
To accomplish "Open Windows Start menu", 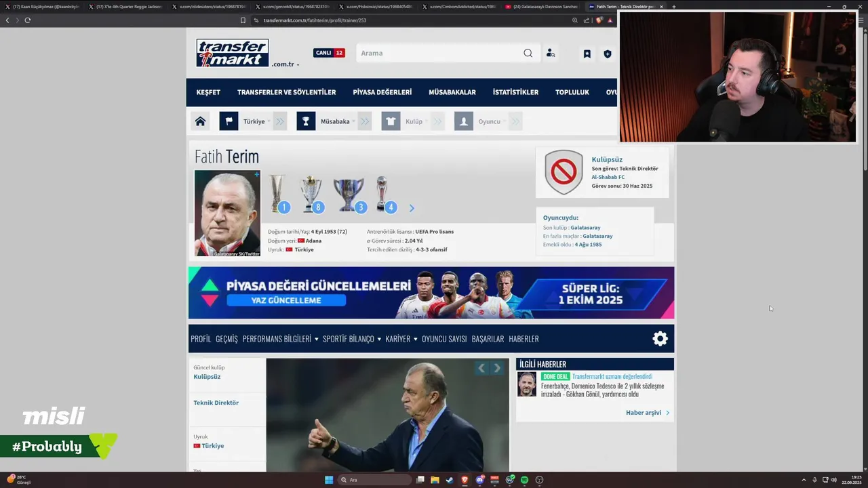I will pos(329,480).
